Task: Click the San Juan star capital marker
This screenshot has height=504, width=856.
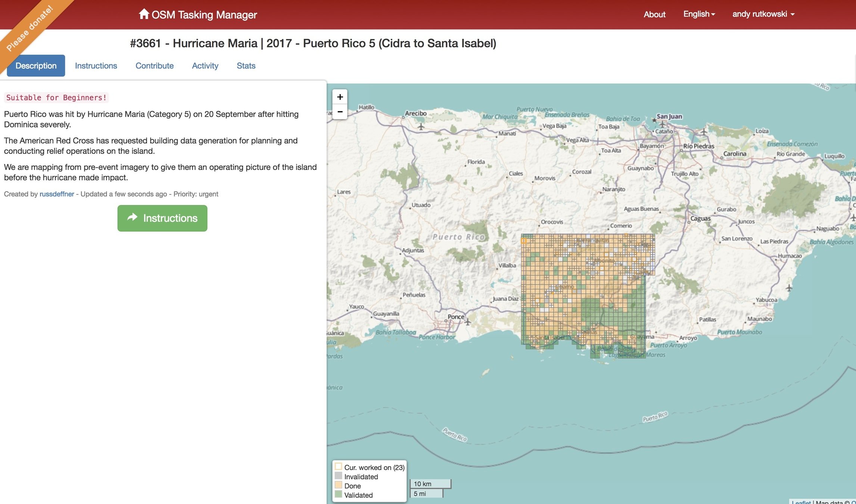Action: click(654, 120)
